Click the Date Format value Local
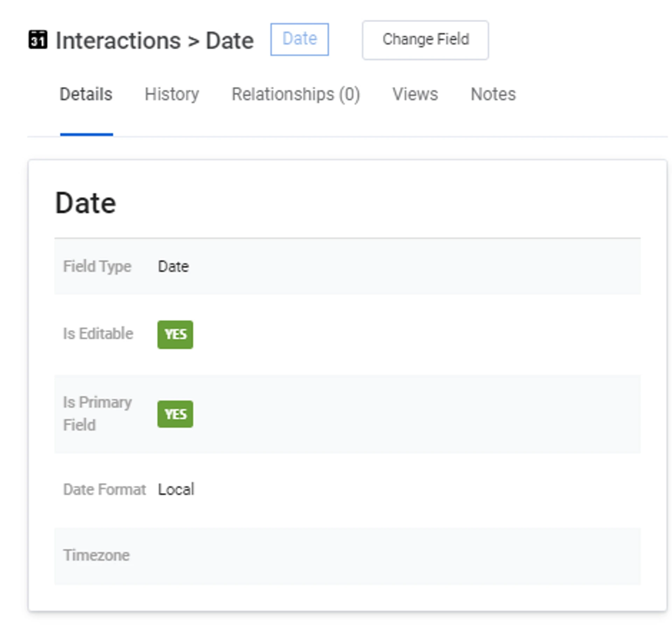The width and height of the screenshot is (672, 625). 176,489
